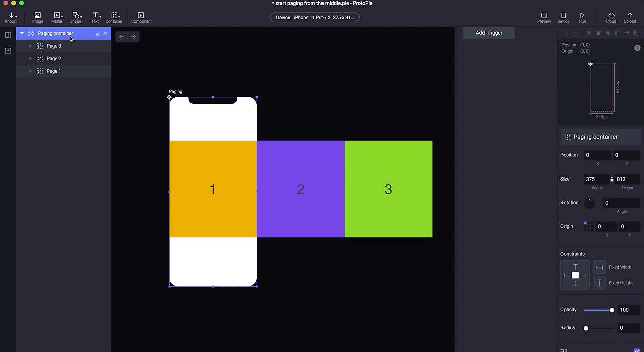Click the align bottom icon
The width and height of the screenshot is (644, 352).
[x=636, y=33]
